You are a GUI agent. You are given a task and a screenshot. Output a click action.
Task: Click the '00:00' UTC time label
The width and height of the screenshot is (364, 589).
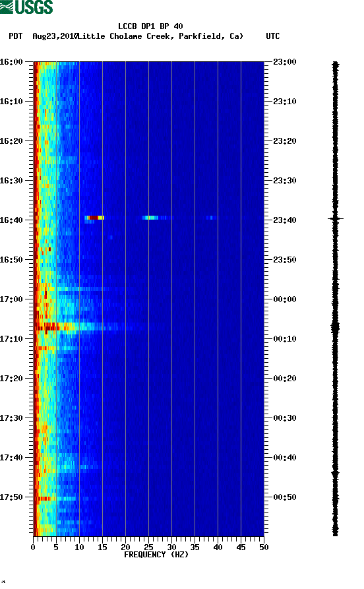(285, 299)
